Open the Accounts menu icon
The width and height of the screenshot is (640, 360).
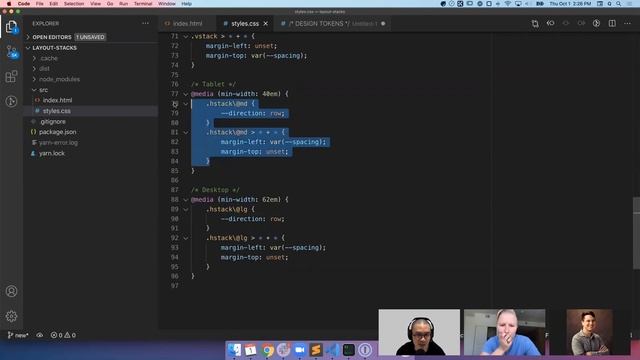coord(11,291)
